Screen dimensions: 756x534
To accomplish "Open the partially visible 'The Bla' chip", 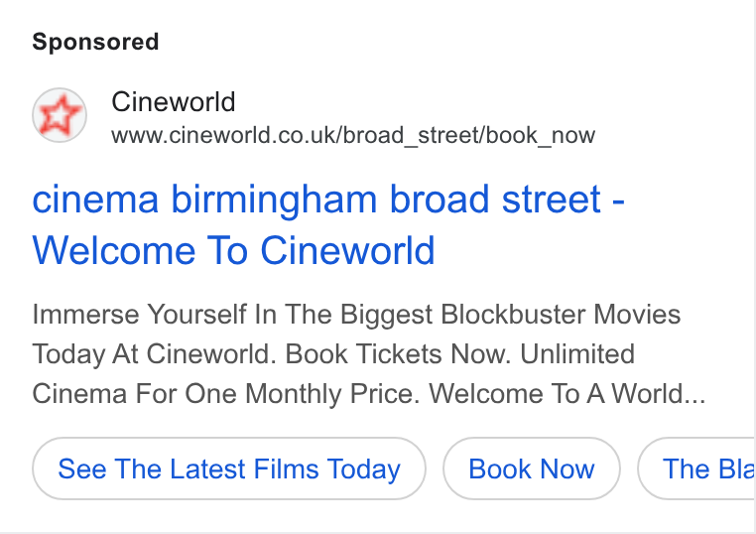I will (696, 468).
